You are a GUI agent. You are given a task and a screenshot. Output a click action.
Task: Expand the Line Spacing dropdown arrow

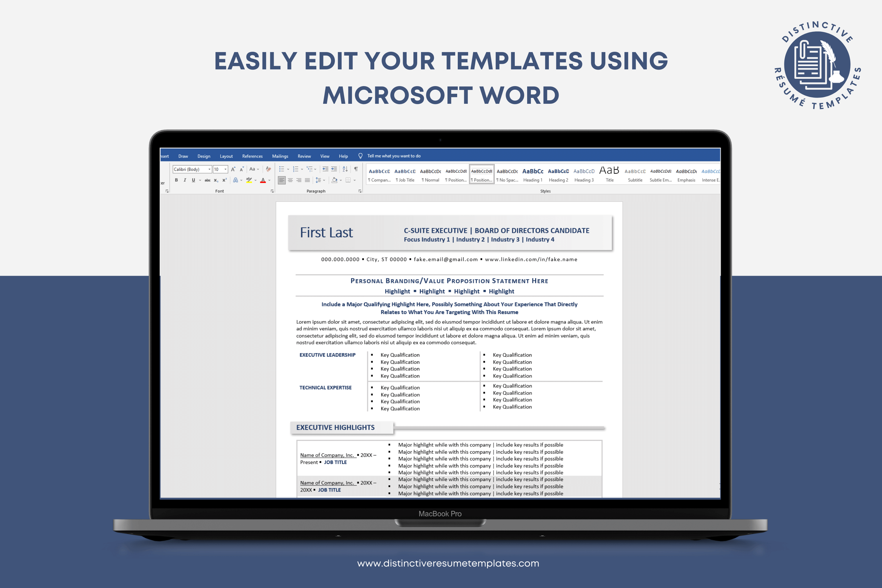[324, 181]
